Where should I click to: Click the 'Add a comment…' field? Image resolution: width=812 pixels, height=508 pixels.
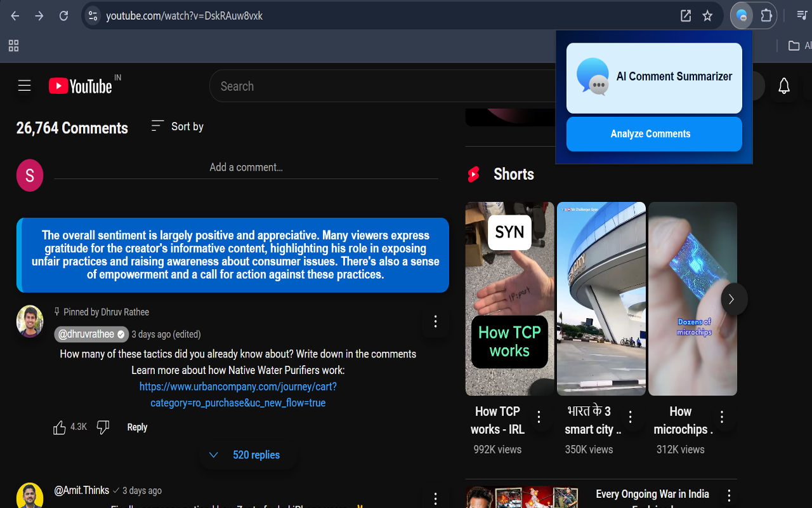[246, 168]
